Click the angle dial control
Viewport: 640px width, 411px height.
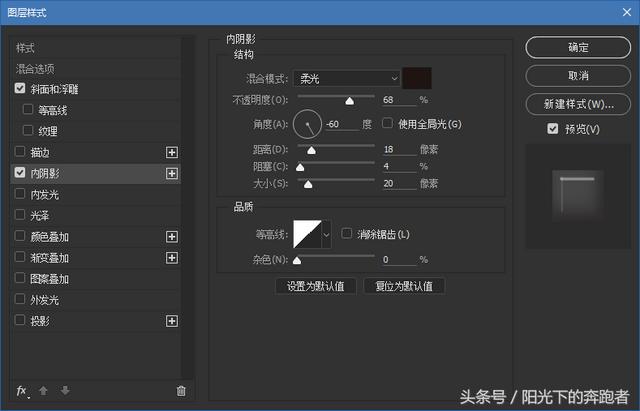click(307, 124)
